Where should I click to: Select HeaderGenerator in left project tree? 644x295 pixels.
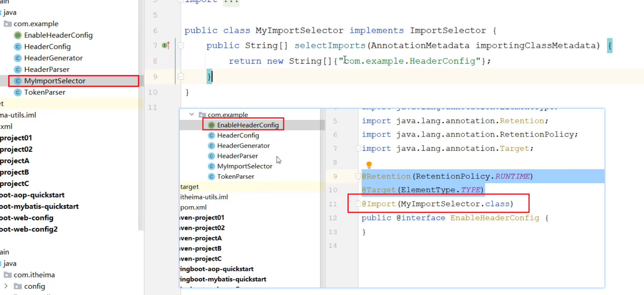53,58
